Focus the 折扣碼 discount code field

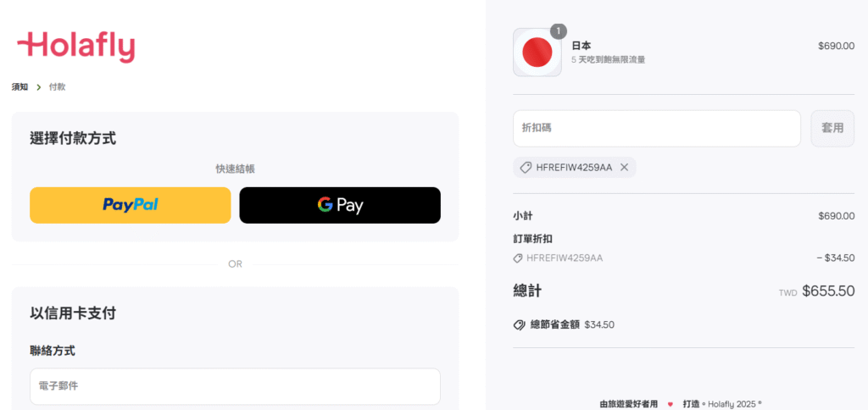click(x=657, y=129)
